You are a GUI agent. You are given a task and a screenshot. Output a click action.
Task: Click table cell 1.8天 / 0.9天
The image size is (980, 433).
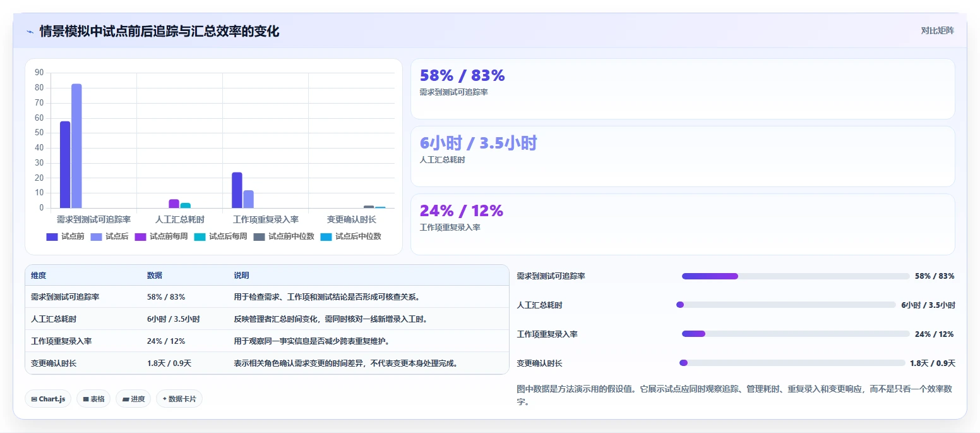pyautogui.click(x=169, y=363)
